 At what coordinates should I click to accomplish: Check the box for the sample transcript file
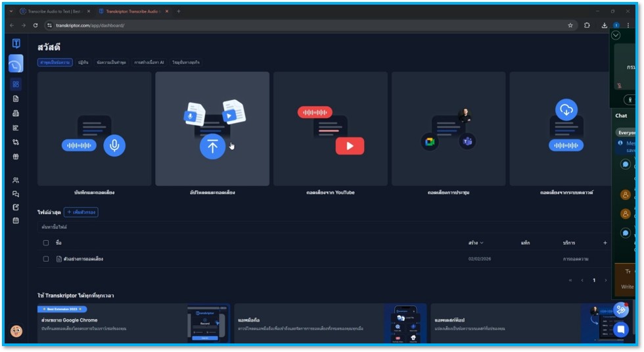(46, 259)
